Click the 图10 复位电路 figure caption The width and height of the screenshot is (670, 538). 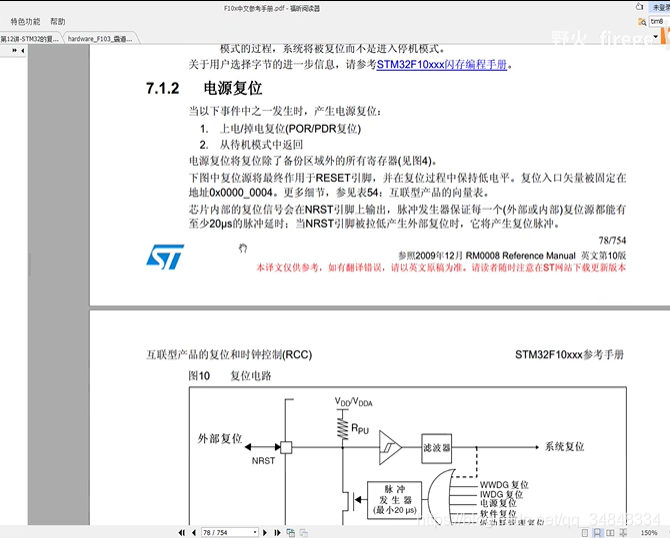pyautogui.click(x=230, y=376)
